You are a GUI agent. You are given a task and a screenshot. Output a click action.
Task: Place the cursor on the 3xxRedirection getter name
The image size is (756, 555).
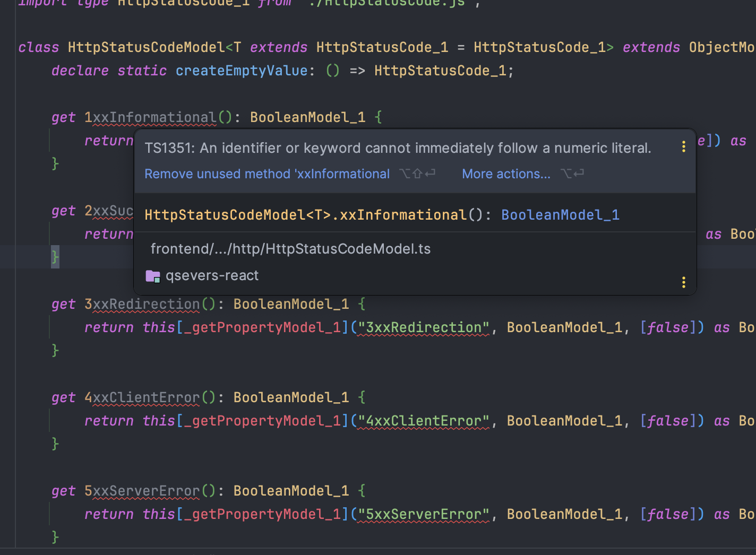click(x=142, y=304)
